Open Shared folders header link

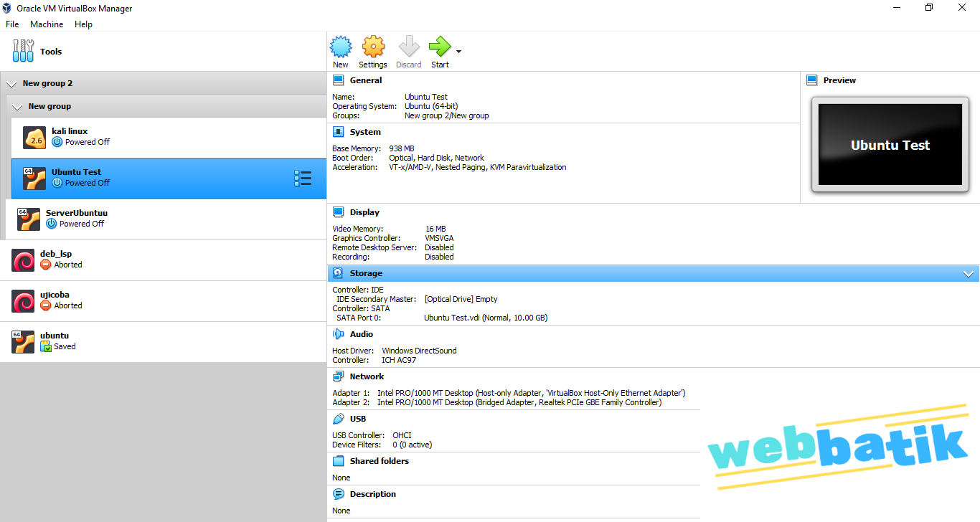tap(380, 461)
